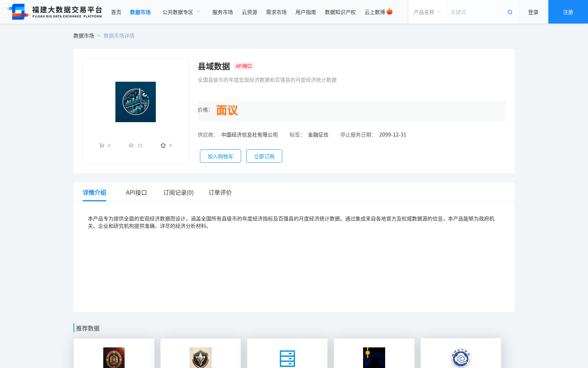Click the red API接口 tag badge

point(244,66)
